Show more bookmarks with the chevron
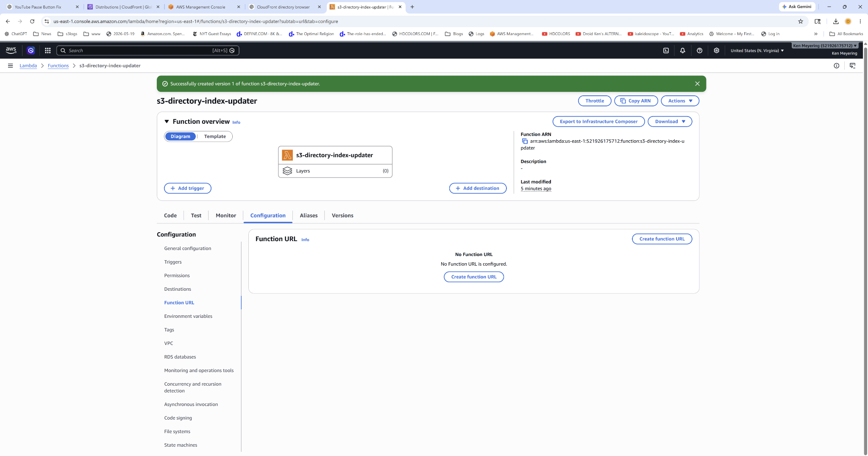Image resolution: width=868 pixels, height=456 pixels. pos(816,34)
